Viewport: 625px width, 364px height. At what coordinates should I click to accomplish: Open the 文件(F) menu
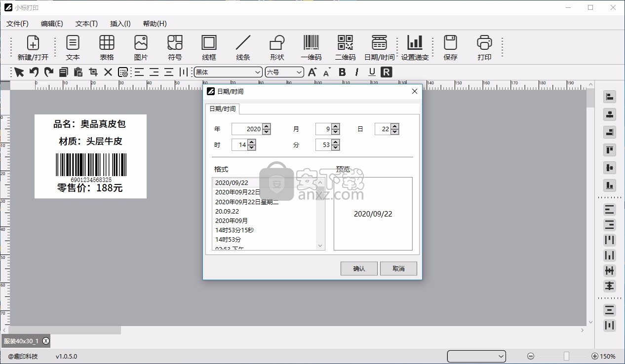coord(17,24)
